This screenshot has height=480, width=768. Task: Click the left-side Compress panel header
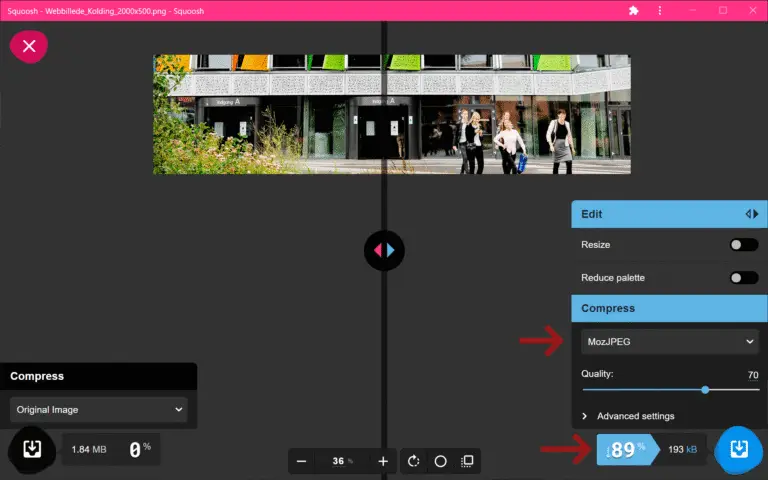click(98, 376)
